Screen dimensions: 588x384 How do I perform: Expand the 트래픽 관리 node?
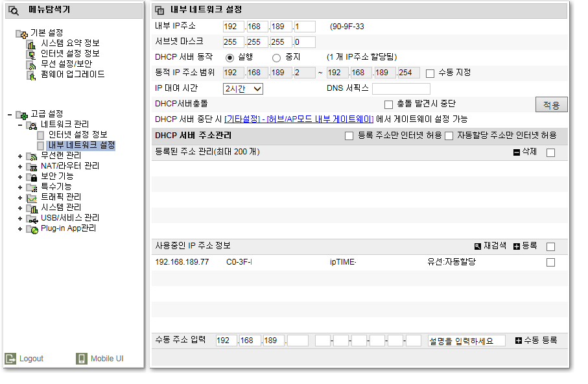(20, 198)
